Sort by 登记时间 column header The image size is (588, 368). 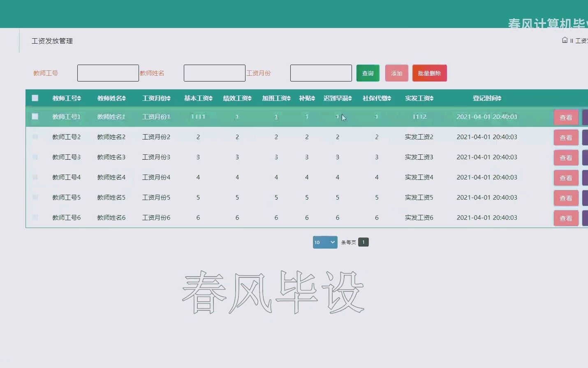coord(487,98)
